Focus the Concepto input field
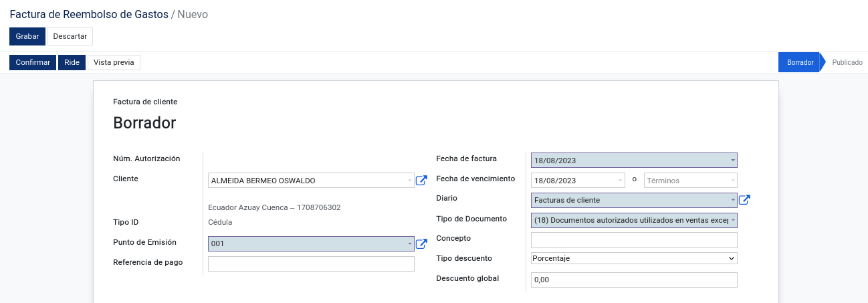This screenshot has height=303, width=868. tap(634, 240)
